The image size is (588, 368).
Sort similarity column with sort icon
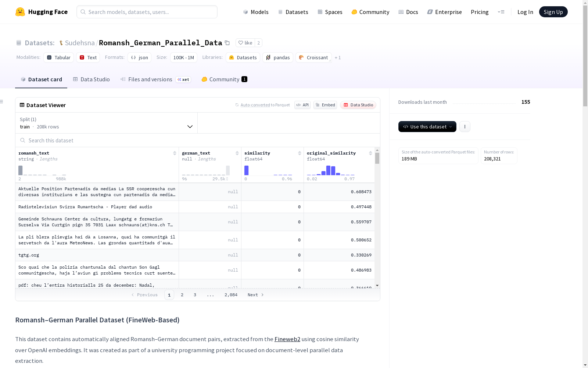(x=300, y=153)
